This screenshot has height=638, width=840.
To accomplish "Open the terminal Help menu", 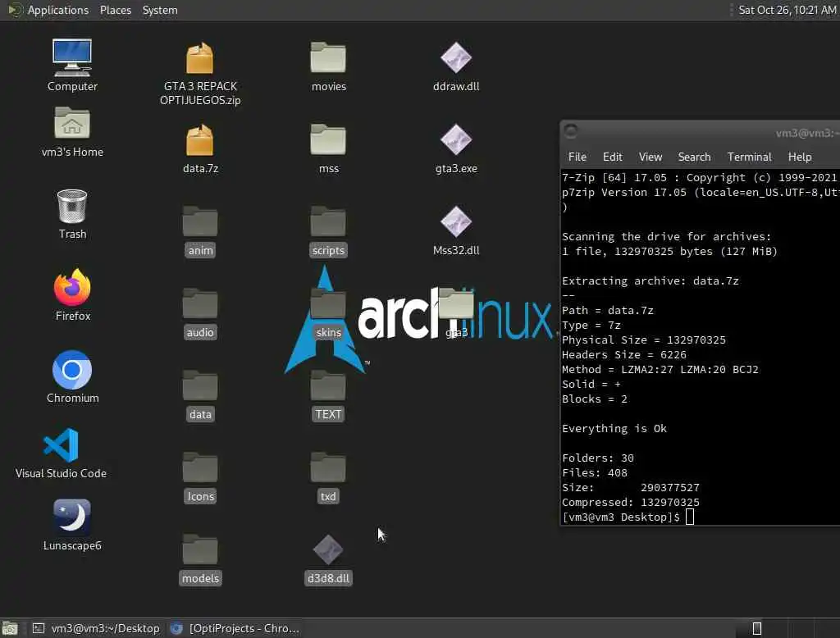I will 800,157.
